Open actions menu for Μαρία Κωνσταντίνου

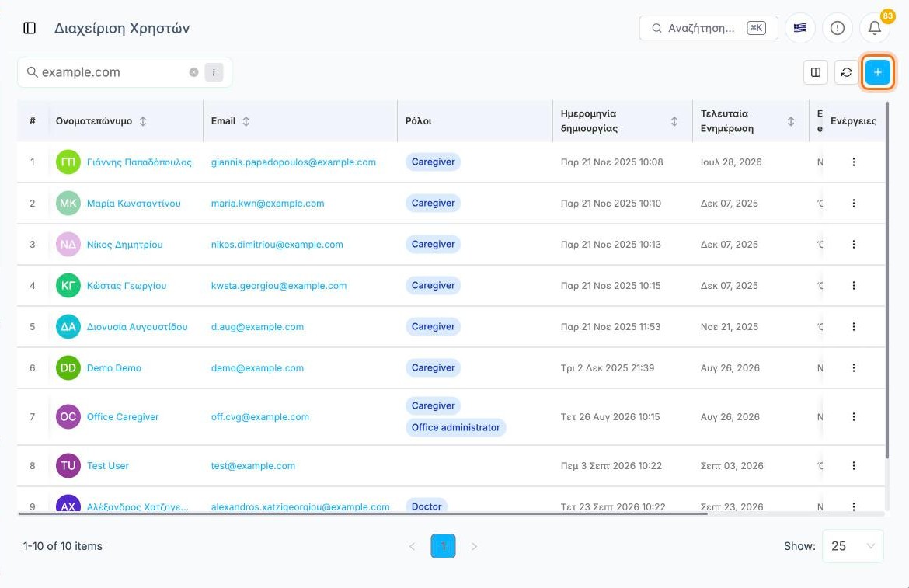[x=853, y=204]
